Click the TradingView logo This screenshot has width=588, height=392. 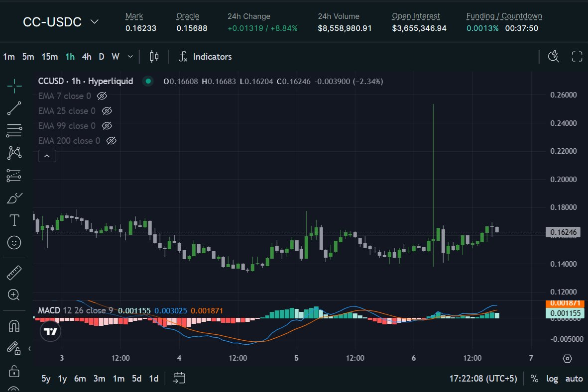[51, 331]
